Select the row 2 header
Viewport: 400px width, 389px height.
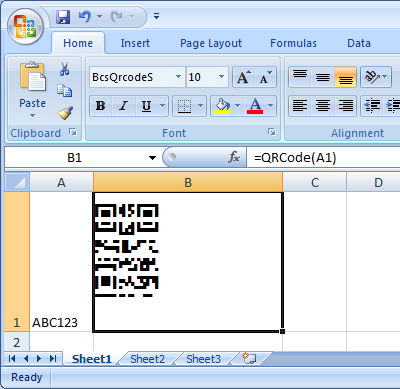coord(17,342)
